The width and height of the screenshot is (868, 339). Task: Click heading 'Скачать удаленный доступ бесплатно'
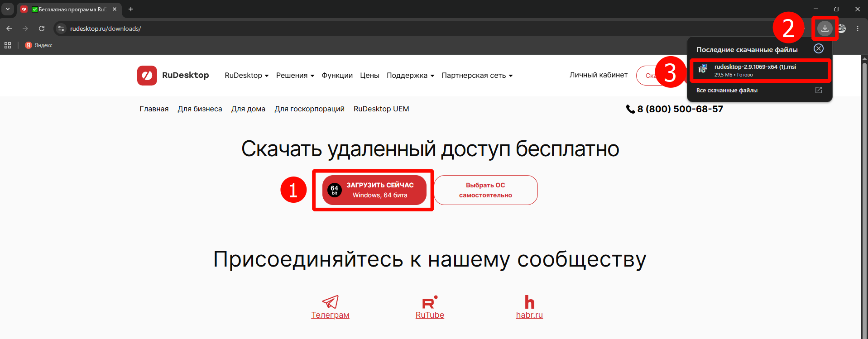(430, 149)
